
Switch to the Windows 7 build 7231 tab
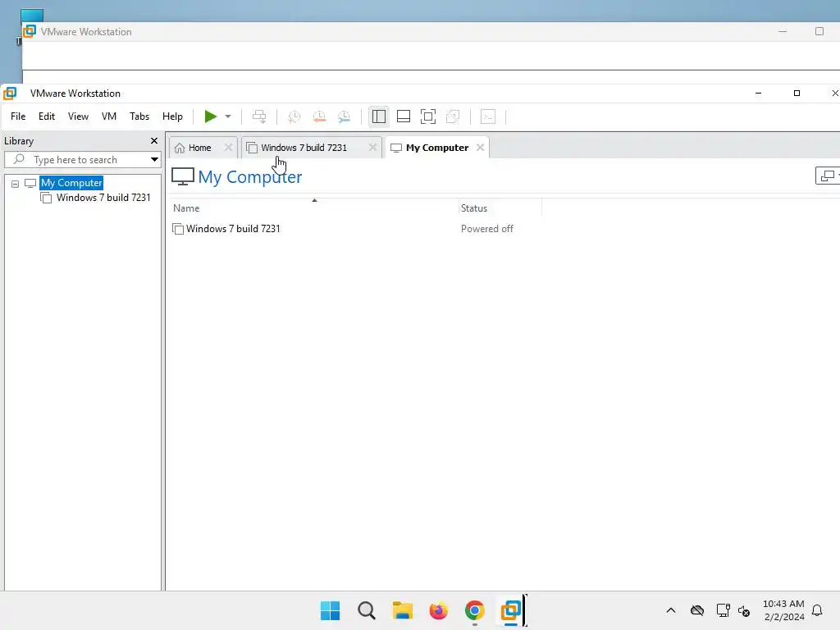[304, 148]
